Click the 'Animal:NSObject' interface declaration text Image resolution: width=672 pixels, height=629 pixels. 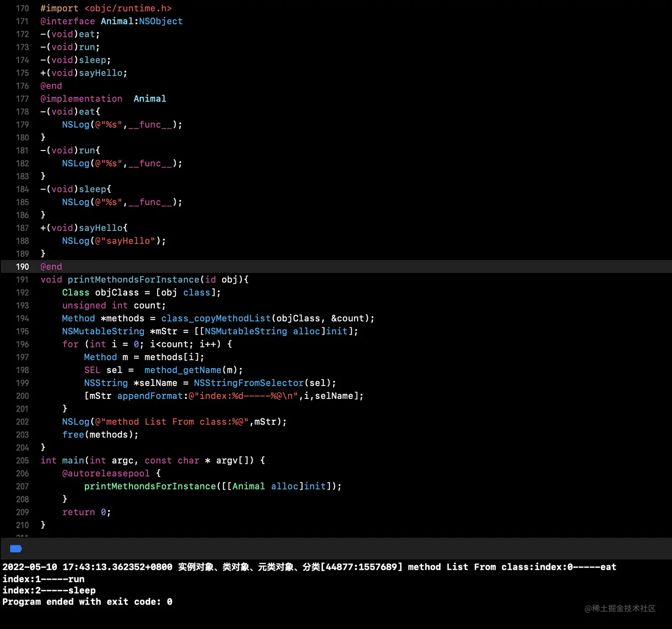pyautogui.click(x=141, y=21)
